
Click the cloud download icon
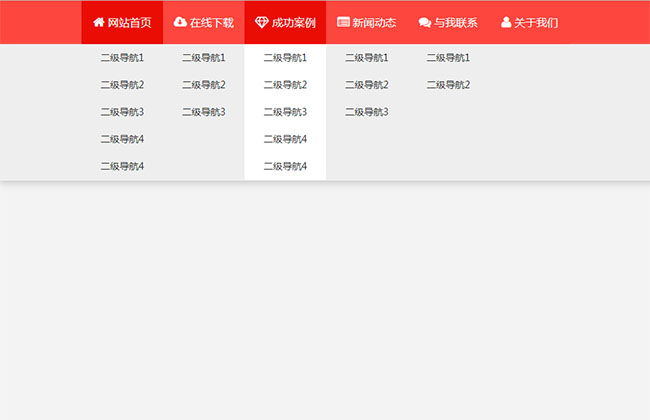point(180,22)
